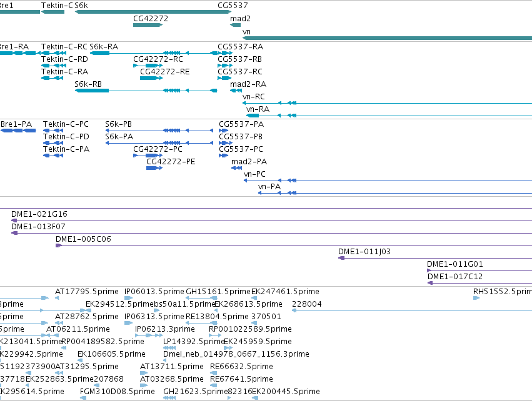Select the RE13804.5prime EST feature
This screenshot has height=401, width=532.
coord(201,324)
